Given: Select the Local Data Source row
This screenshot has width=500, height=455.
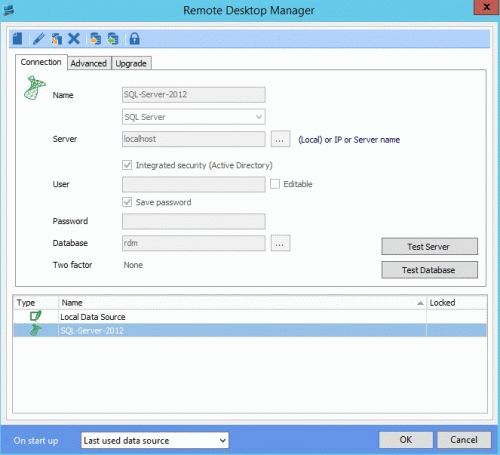Looking at the screenshot, I should tap(250, 316).
